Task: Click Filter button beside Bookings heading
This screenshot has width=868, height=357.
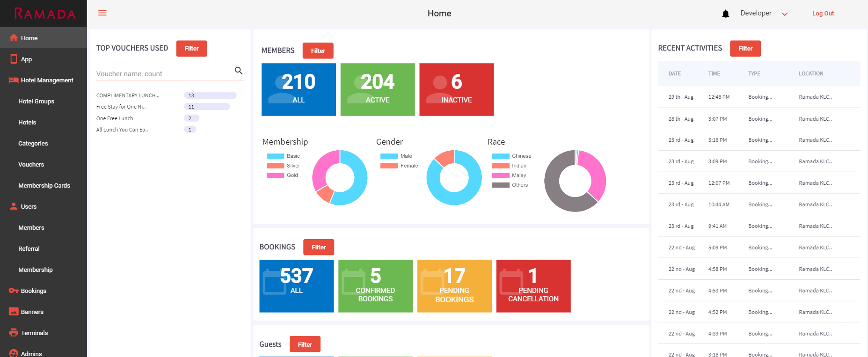Action: 319,247
